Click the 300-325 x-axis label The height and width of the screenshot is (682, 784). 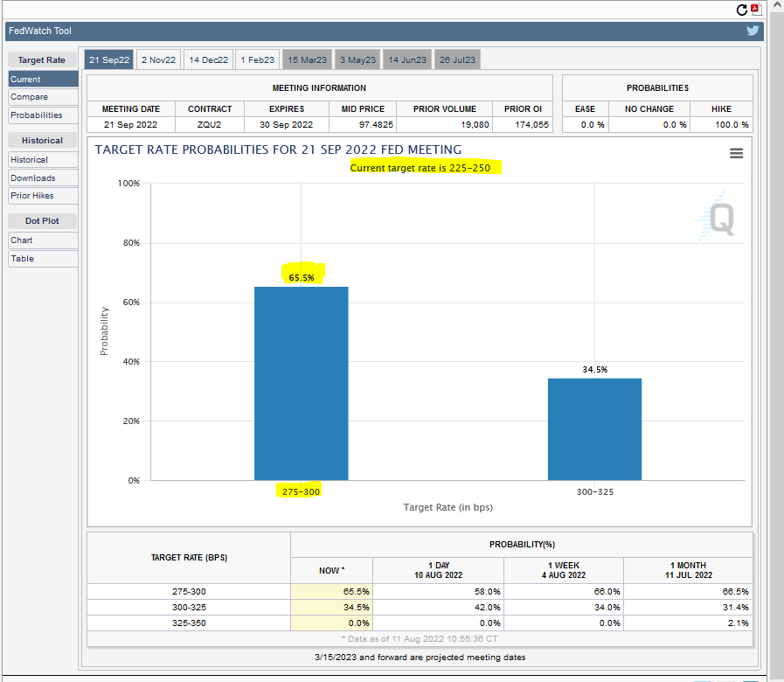[595, 492]
